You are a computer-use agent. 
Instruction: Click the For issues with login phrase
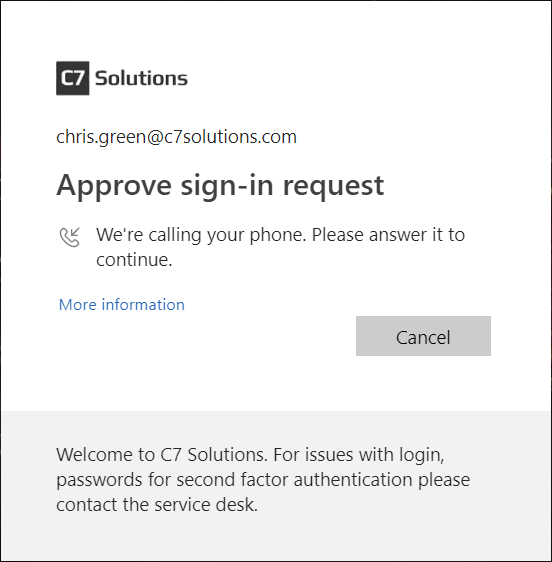(359, 455)
